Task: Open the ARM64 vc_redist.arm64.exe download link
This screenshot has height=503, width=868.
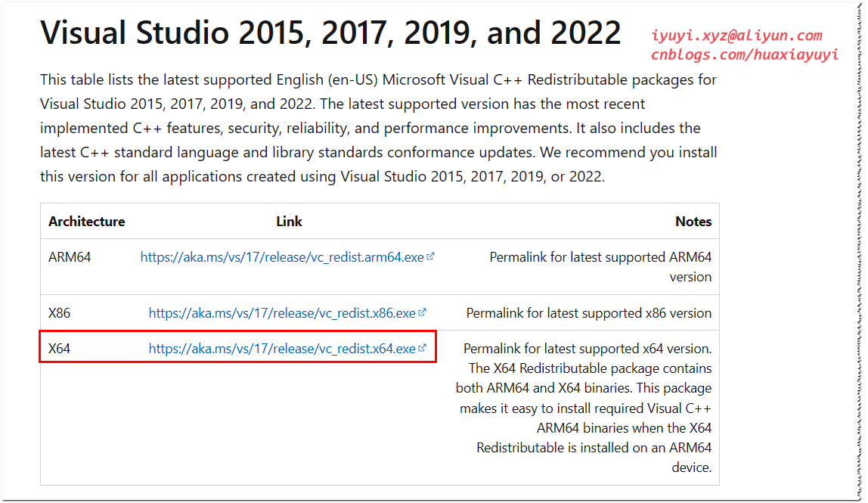Action: pos(282,258)
